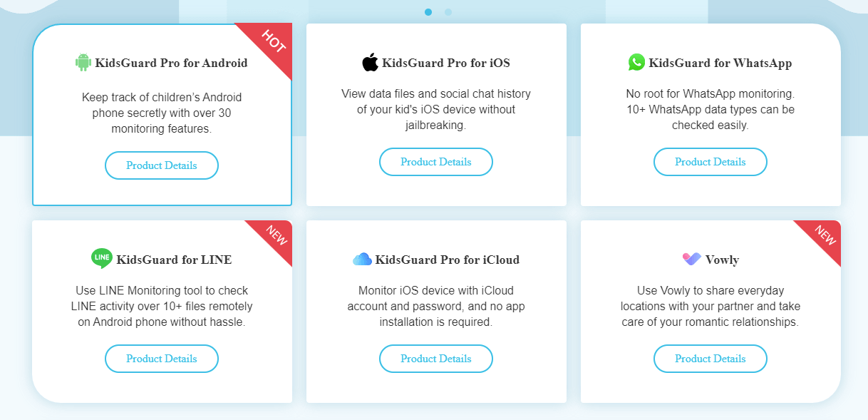This screenshot has height=420, width=868.
Task: Click the green Android robot icon
Action: click(83, 63)
